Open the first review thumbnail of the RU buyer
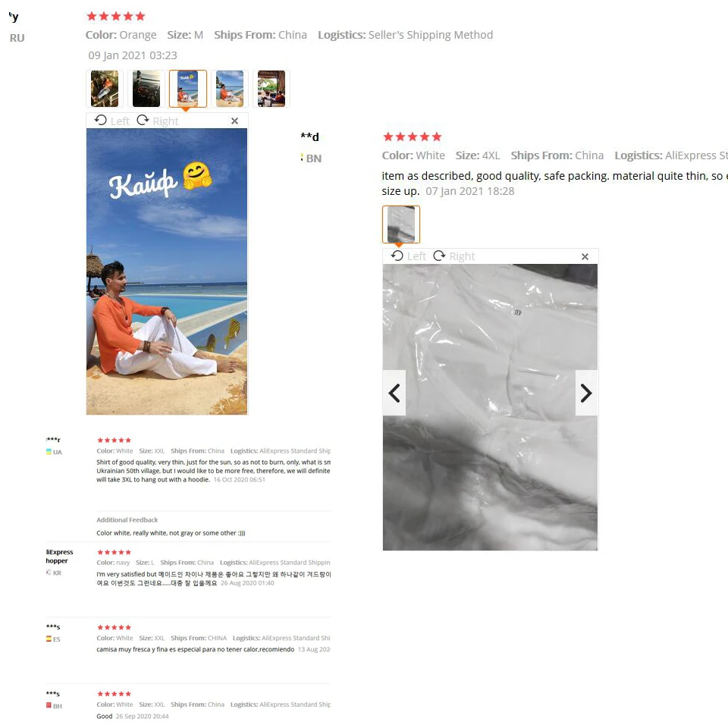 tap(105, 89)
